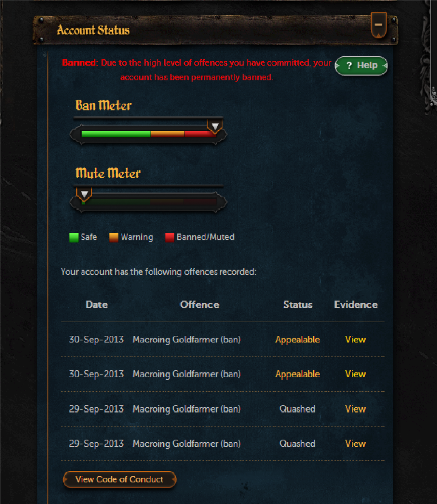This screenshot has height=504, width=437.
Task: Click the Evidence column header
Action: pyautogui.click(x=356, y=304)
